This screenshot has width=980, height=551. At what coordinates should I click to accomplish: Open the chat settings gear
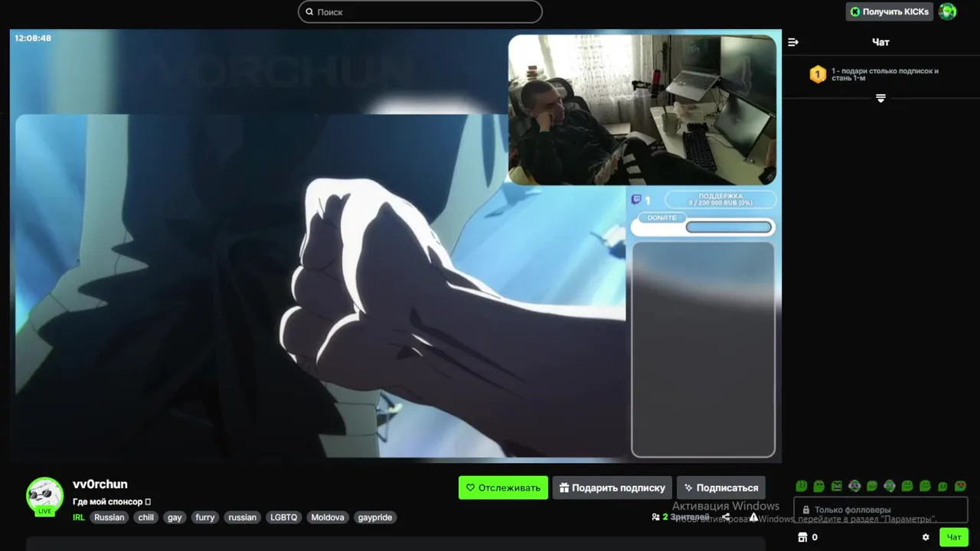coord(926,537)
